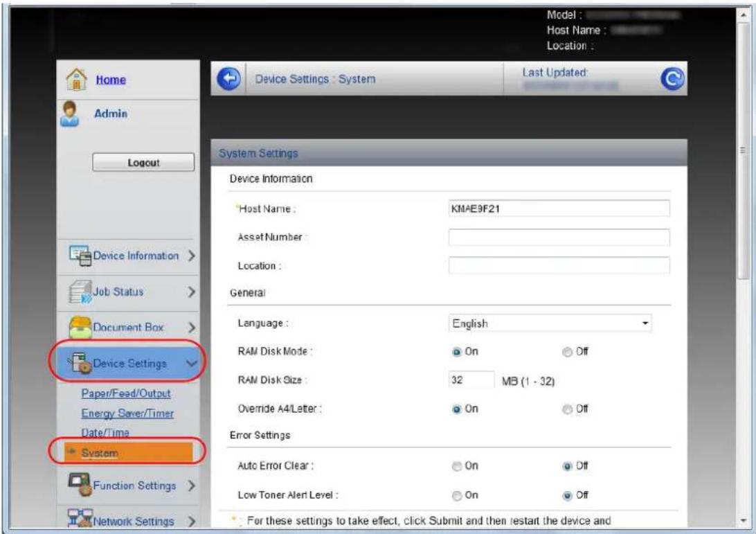Open Device Information via its icon

tap(80, 255)
